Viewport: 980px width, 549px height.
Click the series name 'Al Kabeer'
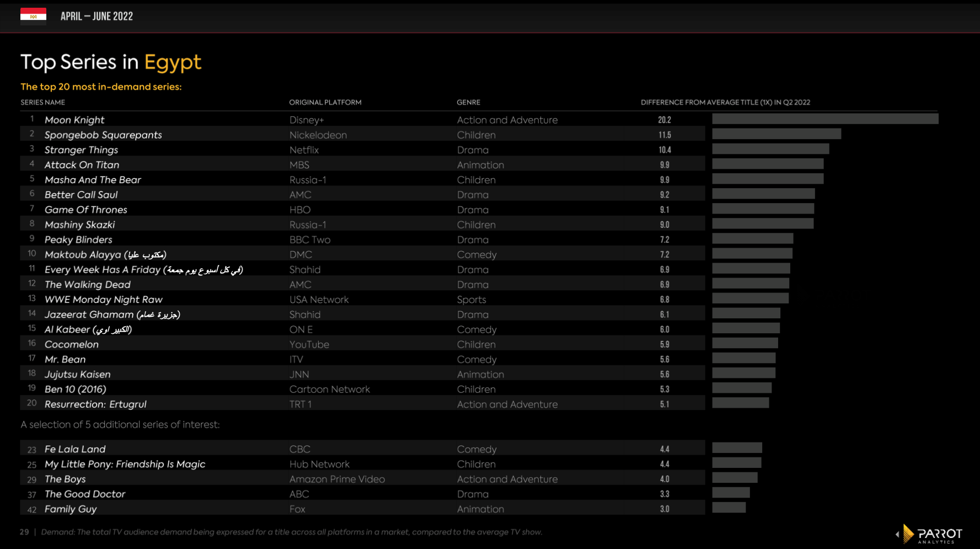[x=88, y=329]
